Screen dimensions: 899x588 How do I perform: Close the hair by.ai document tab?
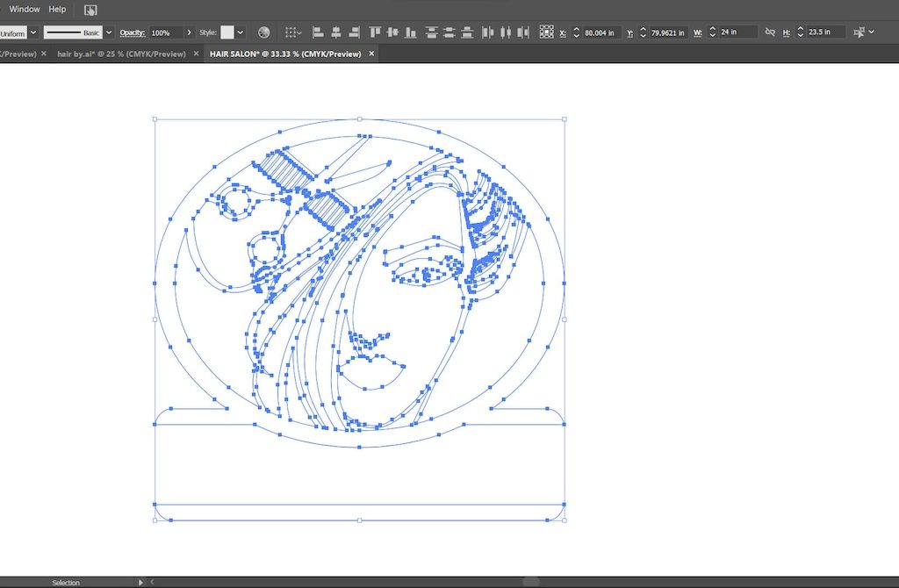coord(197,54)
